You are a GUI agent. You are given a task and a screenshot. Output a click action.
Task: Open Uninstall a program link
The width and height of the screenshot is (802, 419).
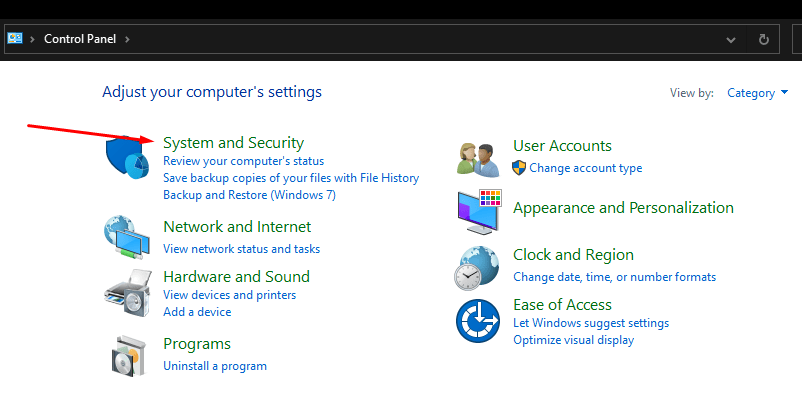pos(215,366)
